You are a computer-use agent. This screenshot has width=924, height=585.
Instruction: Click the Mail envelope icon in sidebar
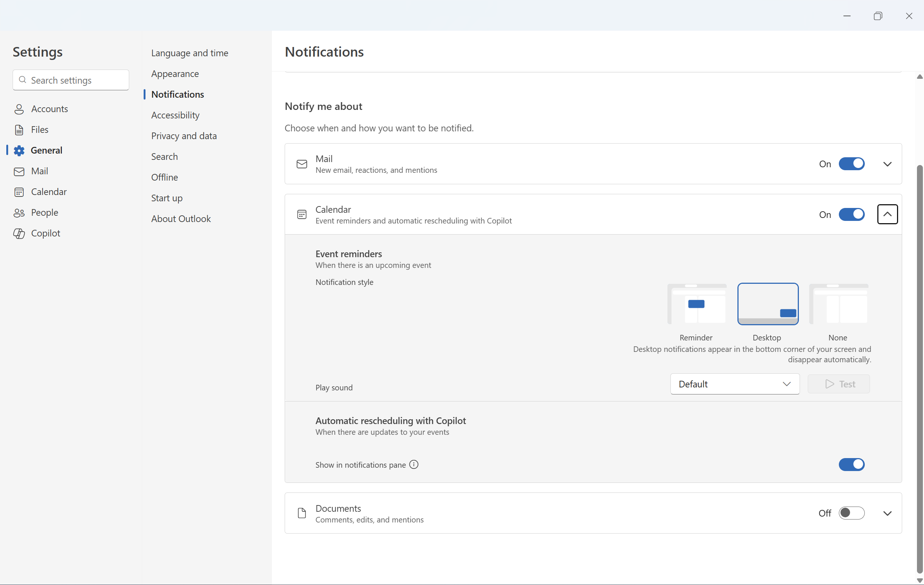tap(19, 171)
